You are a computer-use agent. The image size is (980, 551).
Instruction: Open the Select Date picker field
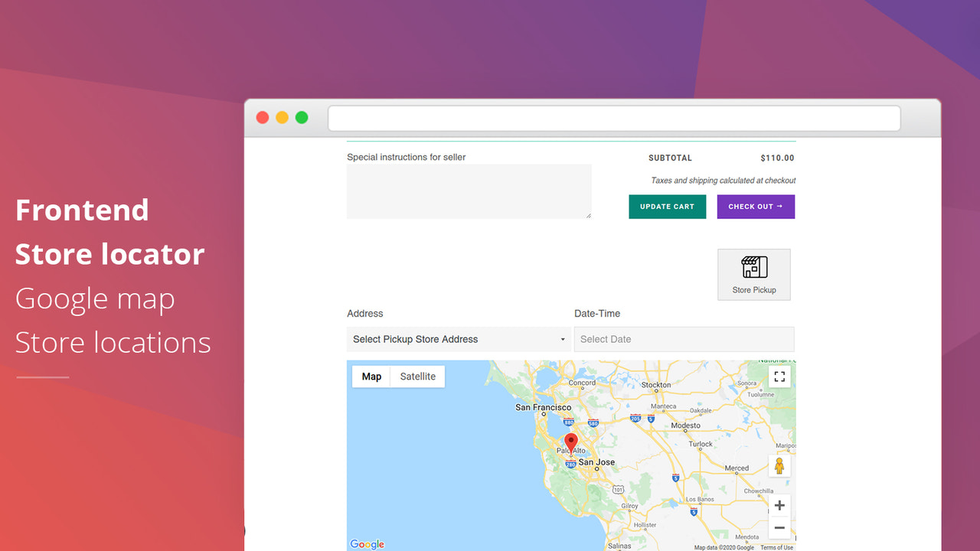(684, 339)
